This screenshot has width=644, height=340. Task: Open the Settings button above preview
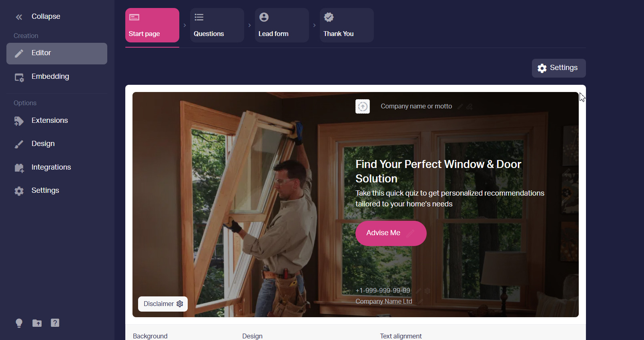click(x=559, y=68)
